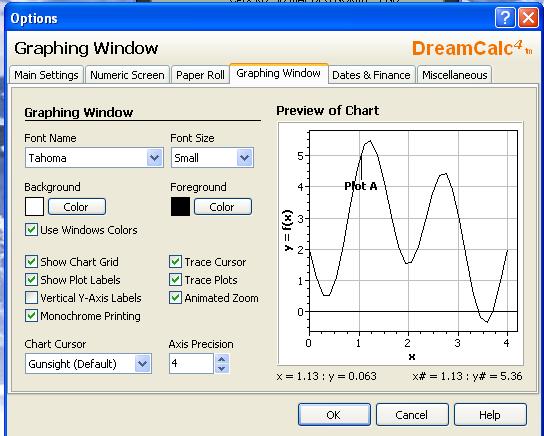
Task: Decrease Axis Precision with the down arrow
Action: click(x=222, y=368)
